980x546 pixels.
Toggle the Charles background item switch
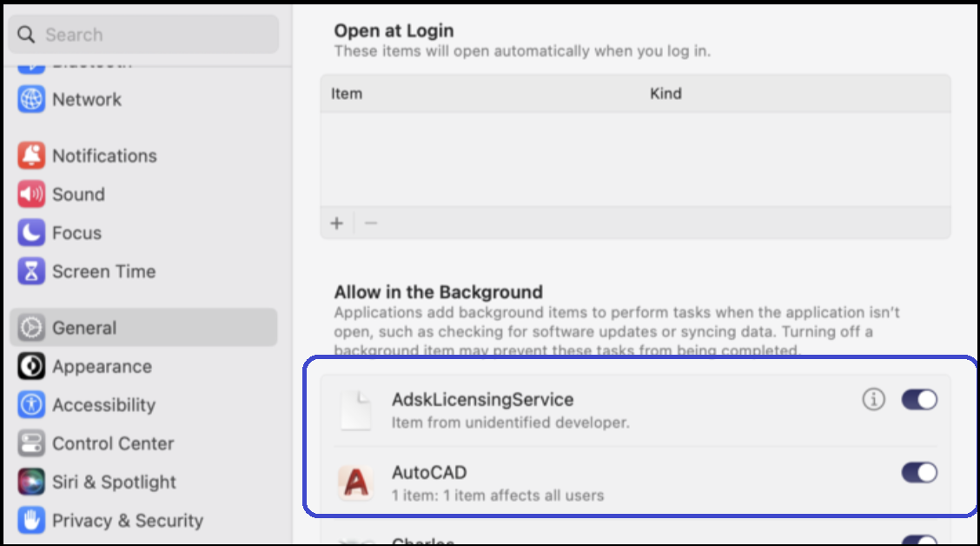pyautogui.click(x=918, y=538)
